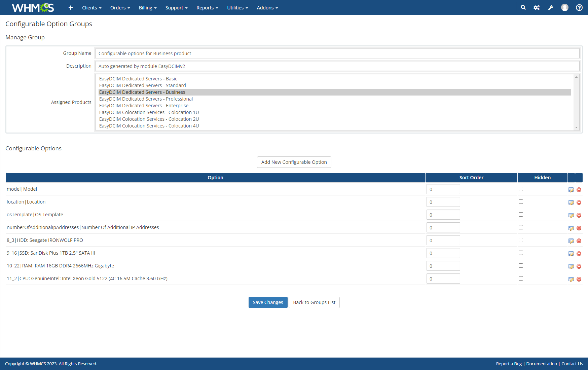Edit the HDD Seagate IRONWOLF option
Viewport: 588px width, 370px height.
pyautogui.click(x=571, y=241)
